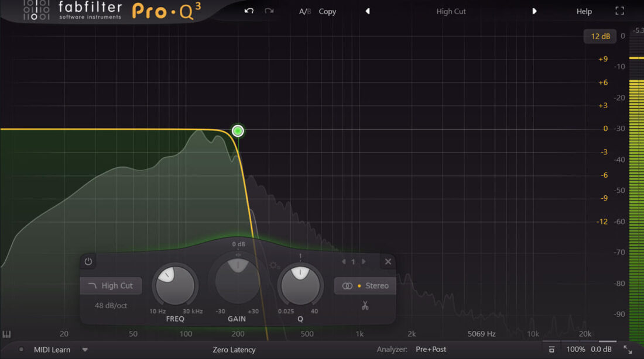Enter full screen mode
The width and height of the screenshot is (644, 359).
coord(620,11)
